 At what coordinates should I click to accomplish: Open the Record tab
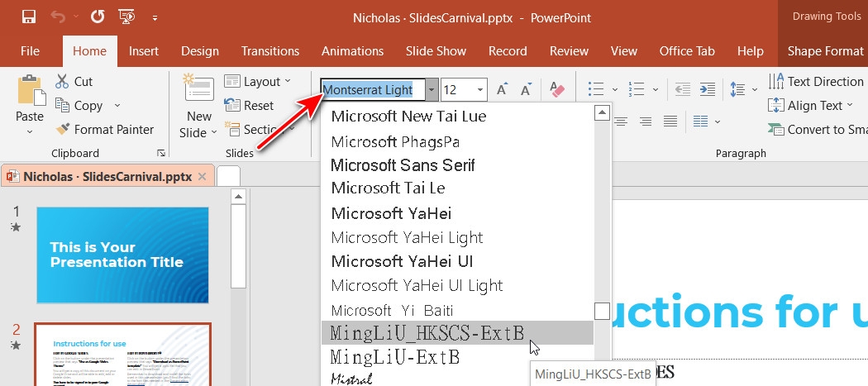pyautogui.click(x=508, y=51)
